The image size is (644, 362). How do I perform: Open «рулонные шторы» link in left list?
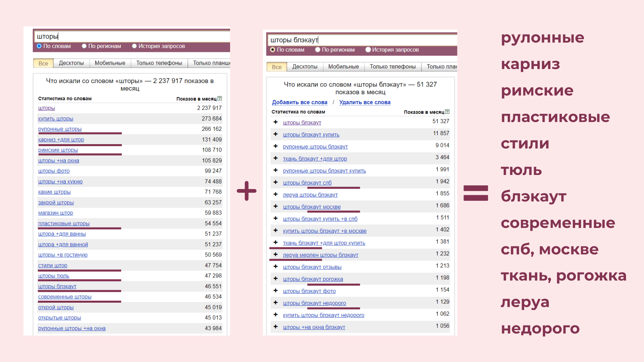[x=60, y=129]
